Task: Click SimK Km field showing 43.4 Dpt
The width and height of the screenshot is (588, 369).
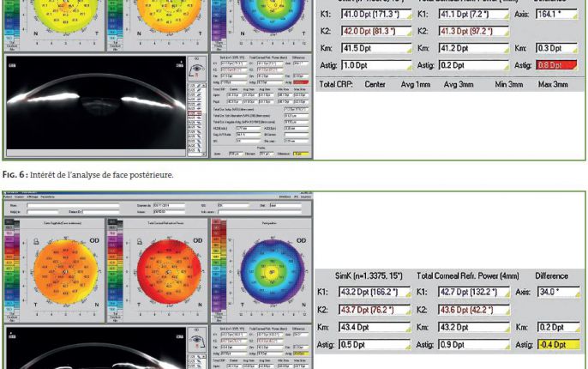Action: [375, 327]
